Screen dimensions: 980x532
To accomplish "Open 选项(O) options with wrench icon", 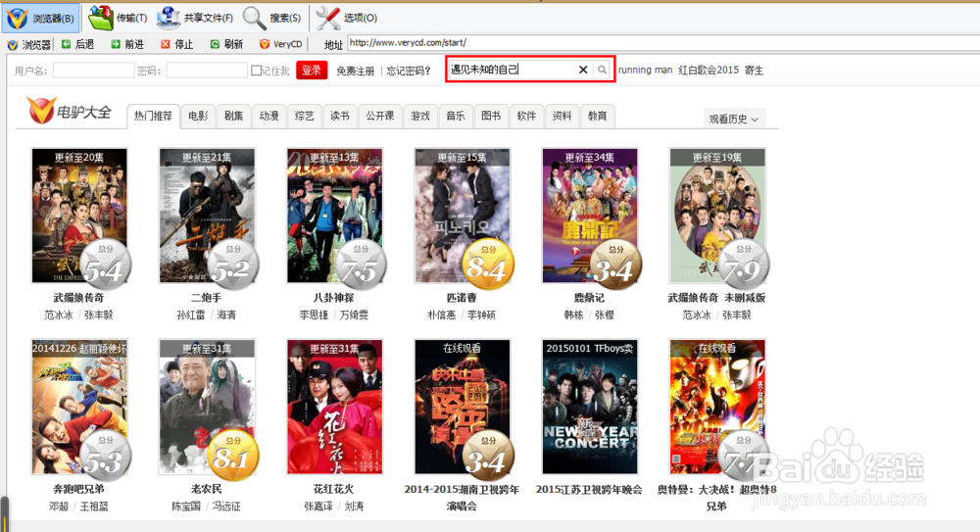I will pyautogui.click(x=346, y=19).
